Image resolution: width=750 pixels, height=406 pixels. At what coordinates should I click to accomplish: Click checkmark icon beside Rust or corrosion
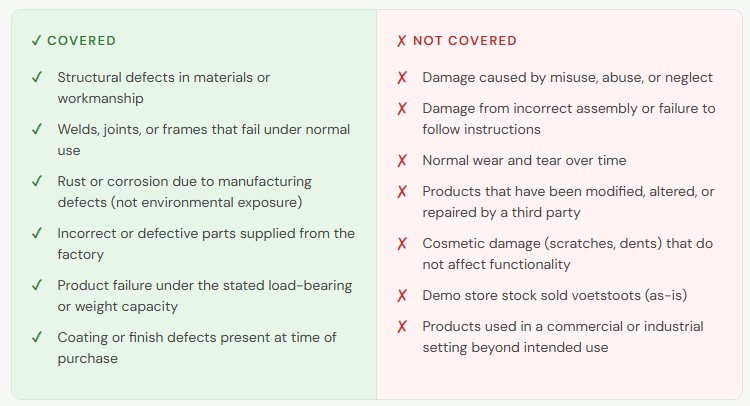pos(36,181)
